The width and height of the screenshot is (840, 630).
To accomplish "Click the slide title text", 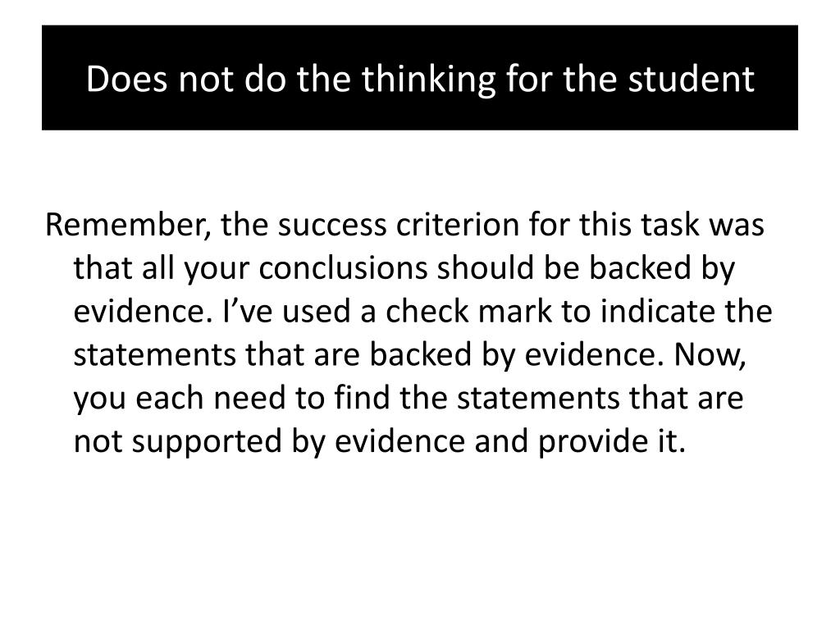I will (420, 79).
